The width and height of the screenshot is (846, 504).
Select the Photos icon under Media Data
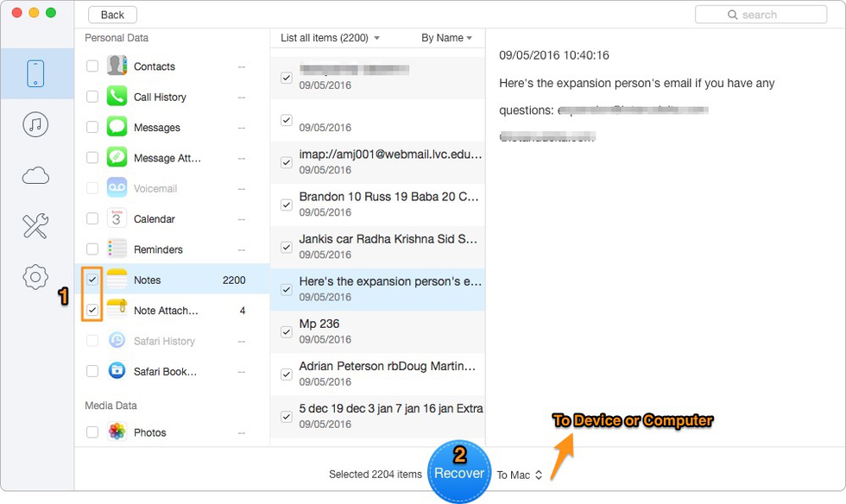(117, 432)
